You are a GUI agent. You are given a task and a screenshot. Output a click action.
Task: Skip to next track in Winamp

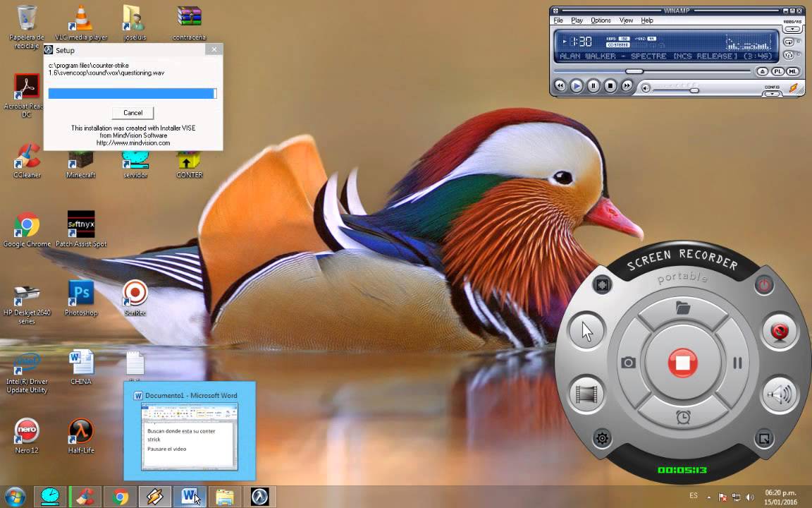627,85
